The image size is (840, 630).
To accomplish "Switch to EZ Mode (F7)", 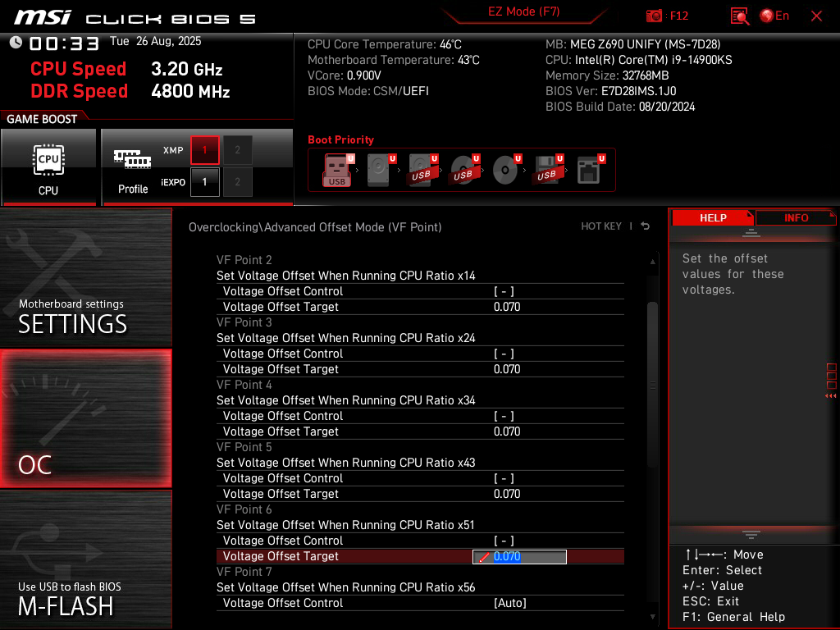I will click(x=523, y=11).
